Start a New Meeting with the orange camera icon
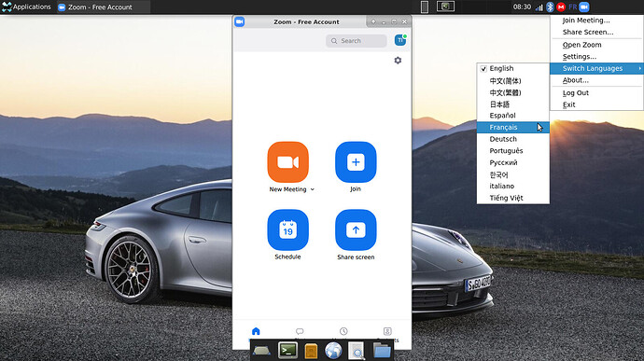The width and height of the screenshot is (644, 361). point(287,162)
